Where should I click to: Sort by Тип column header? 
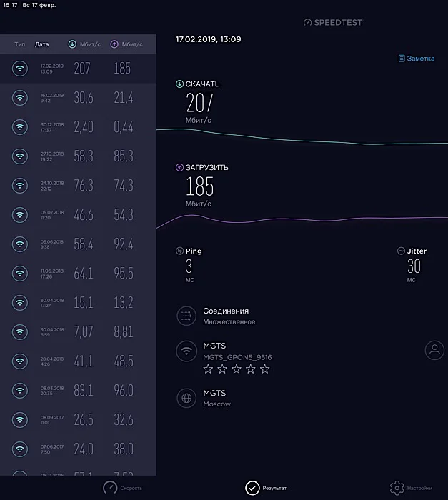[x=19, y=44]
